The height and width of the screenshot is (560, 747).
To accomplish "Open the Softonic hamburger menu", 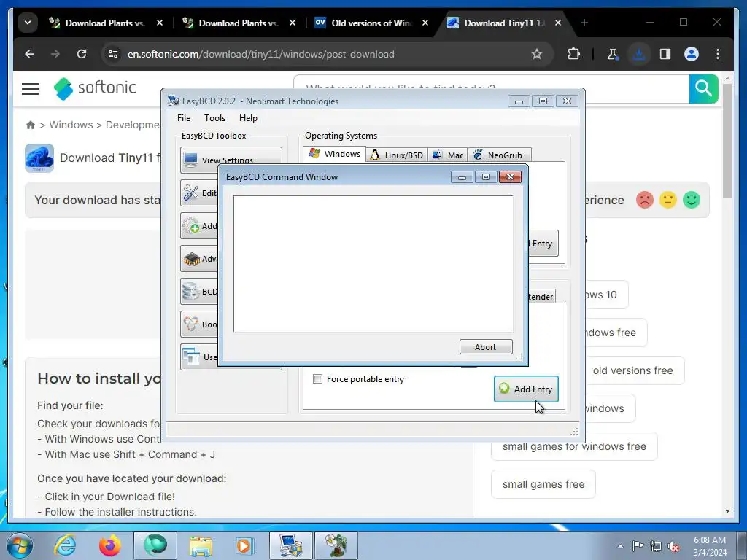I will click(31, 88).
